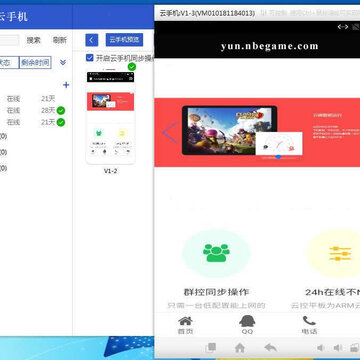Click the rotate screen arrows icon
Viewport: 360px width, 360px height.
[x=343, y=27]
